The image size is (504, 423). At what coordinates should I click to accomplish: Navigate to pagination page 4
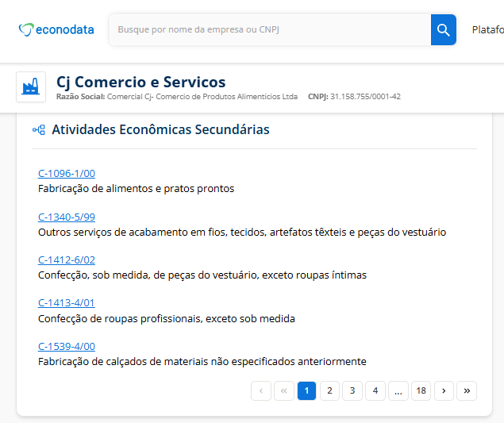coord(375,390)
